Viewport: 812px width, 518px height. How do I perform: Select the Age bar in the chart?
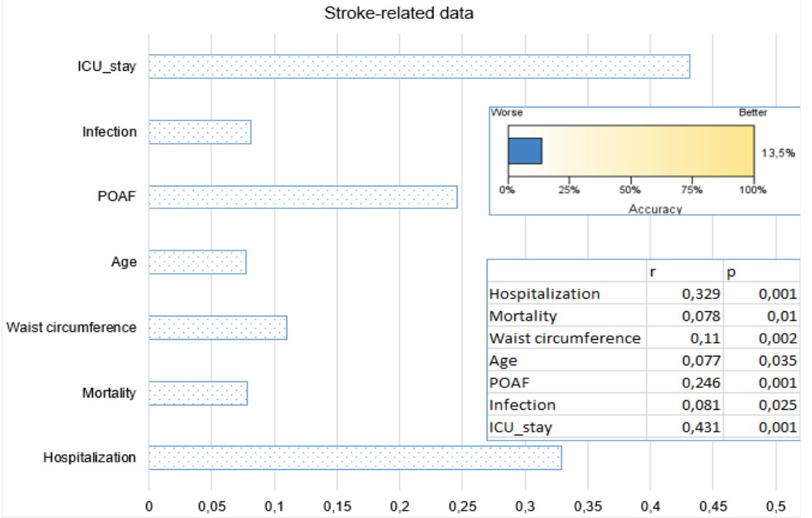pos(197,262)
